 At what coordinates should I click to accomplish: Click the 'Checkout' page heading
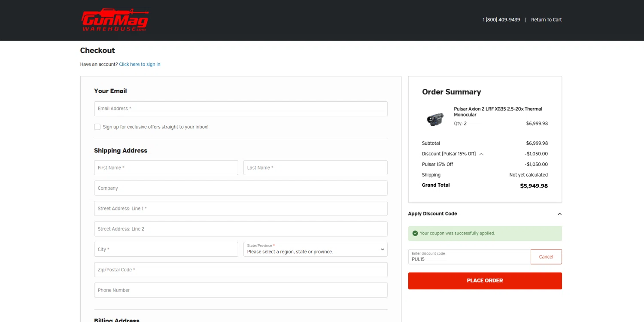coord(97,51)
